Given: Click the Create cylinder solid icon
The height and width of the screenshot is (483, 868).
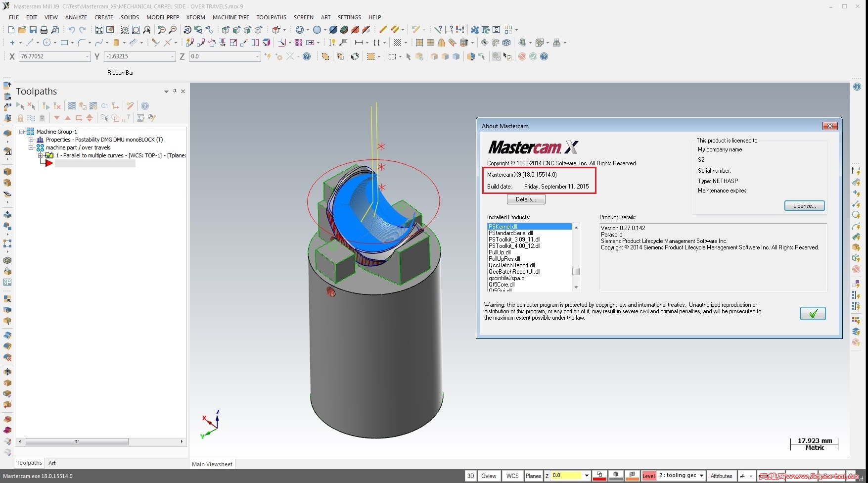Looking at the screenshot, I should coord(116,43).
